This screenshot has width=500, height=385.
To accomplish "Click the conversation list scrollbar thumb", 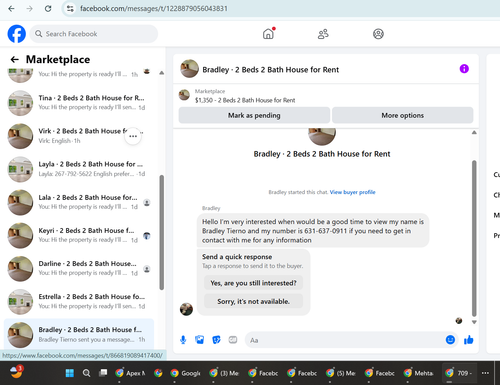I will pyautogui.click(x=162, y=232).
